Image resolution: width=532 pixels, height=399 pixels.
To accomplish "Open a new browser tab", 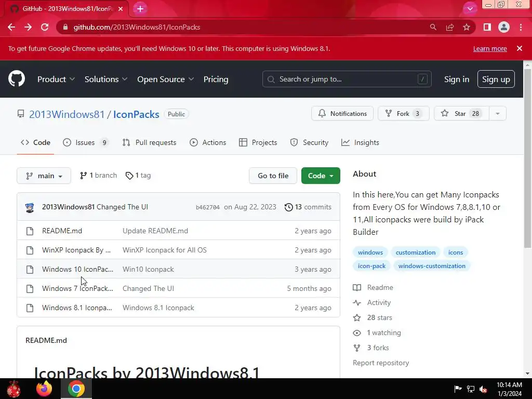I will pos(140,8).
